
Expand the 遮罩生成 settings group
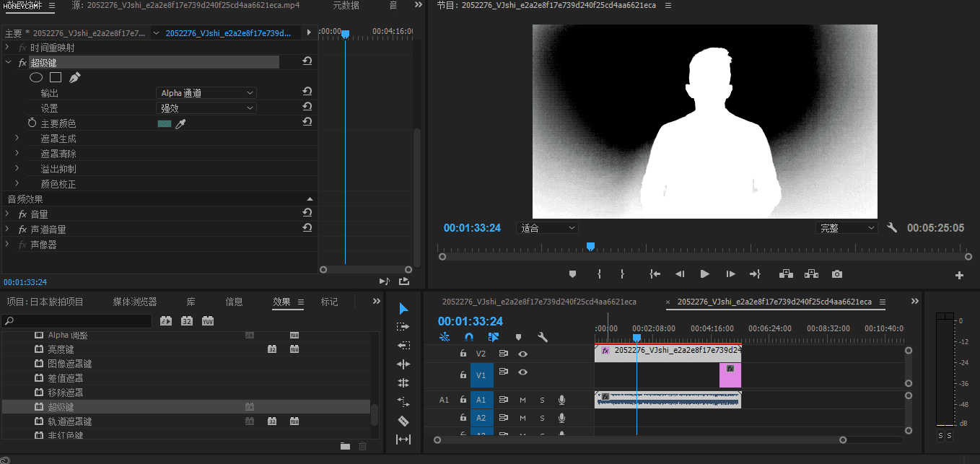tap(17, 139)
